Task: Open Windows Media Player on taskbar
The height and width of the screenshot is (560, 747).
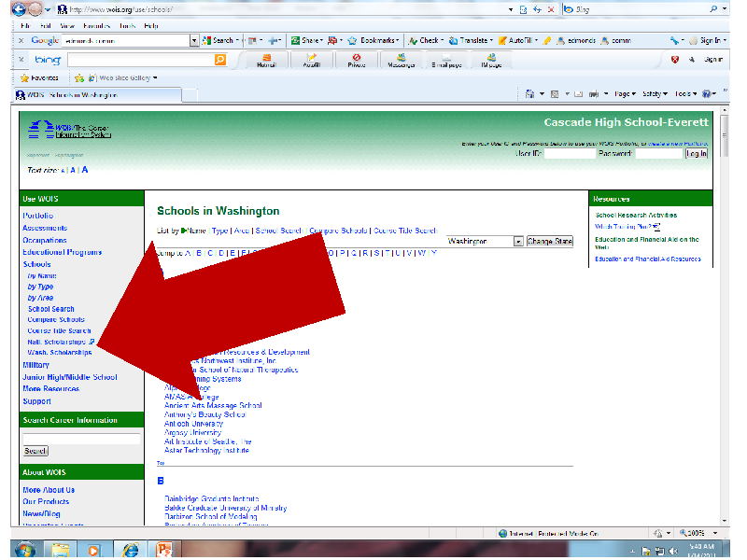Action: (94, 550)
